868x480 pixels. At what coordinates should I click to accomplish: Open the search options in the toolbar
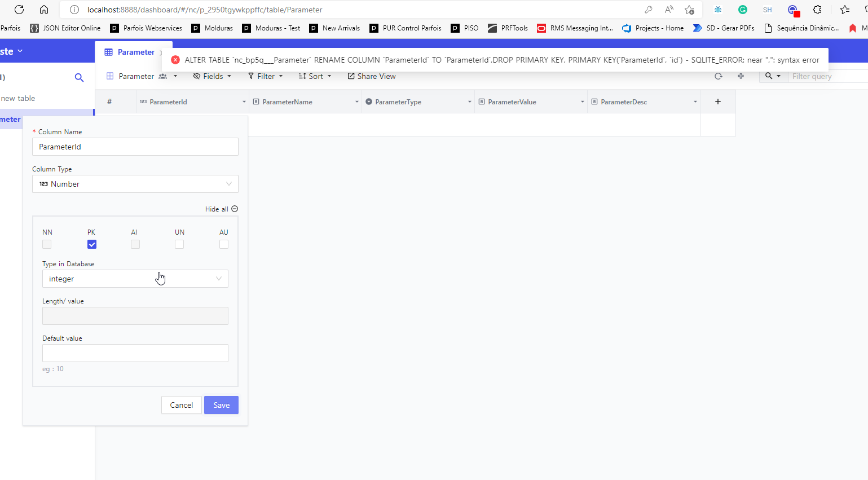click(x=773, y=76)
